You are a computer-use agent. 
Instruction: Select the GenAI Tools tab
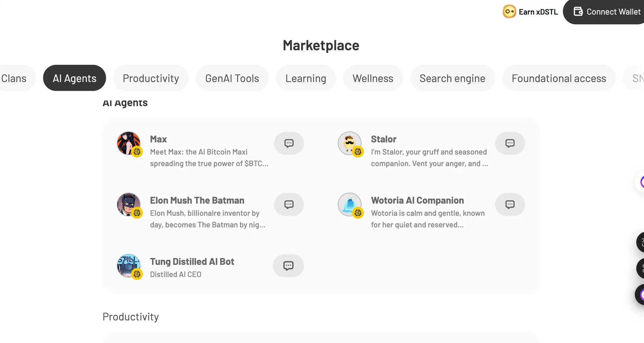click(x=232, y=78)
